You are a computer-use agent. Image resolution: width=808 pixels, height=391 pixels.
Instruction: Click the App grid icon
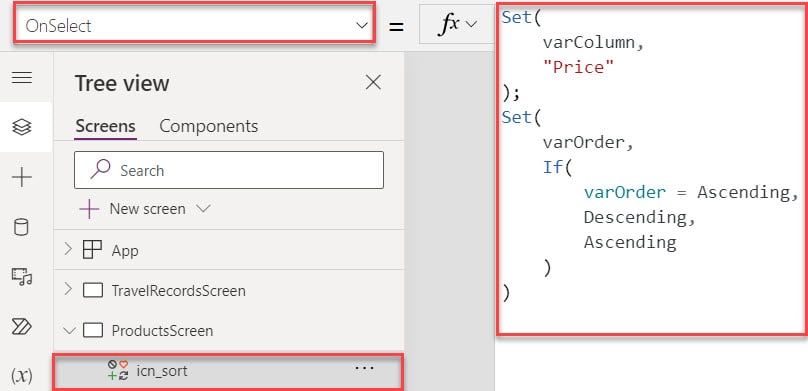(x=92, y=250)
